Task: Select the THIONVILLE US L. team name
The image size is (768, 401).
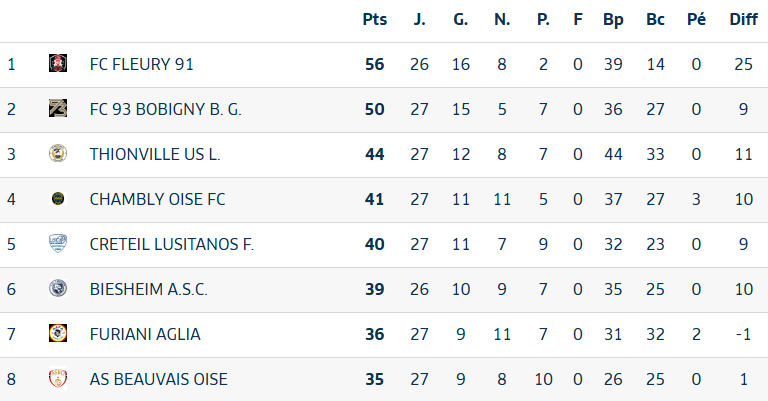Action: click(x=155, y=154)
